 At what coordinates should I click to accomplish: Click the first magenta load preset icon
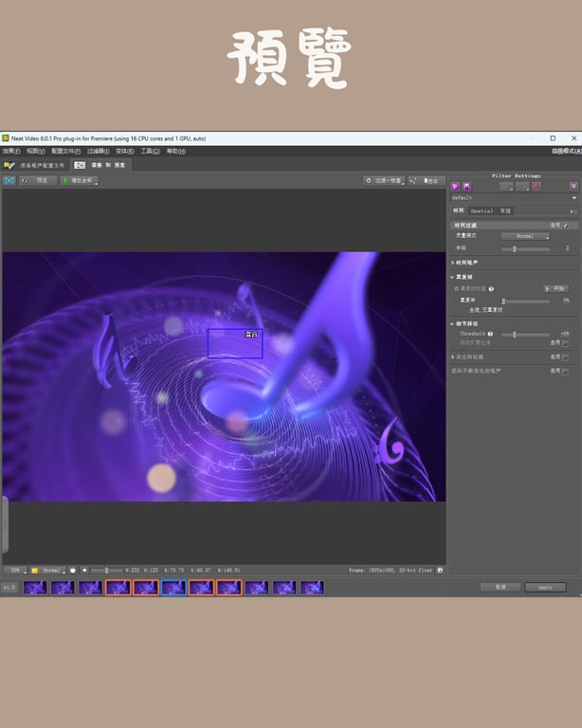tap(455, 187)
